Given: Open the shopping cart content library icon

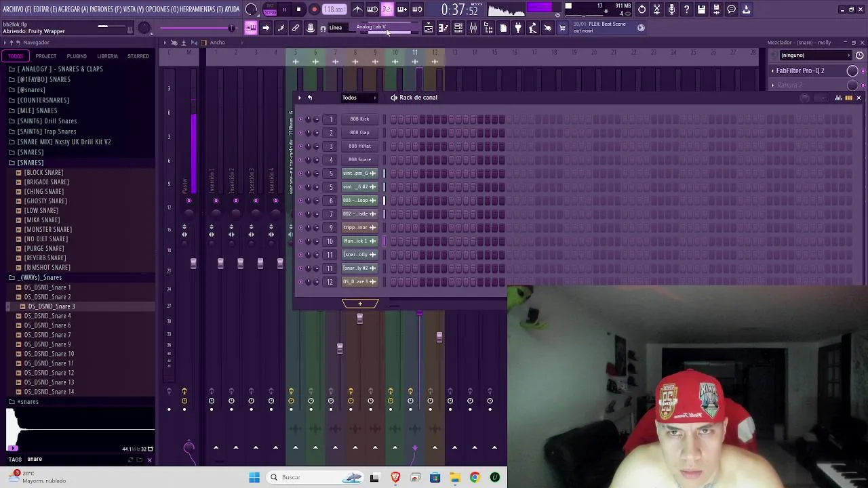Looking at the screenshot, I should pyautogui.click(x=563, y=28).
